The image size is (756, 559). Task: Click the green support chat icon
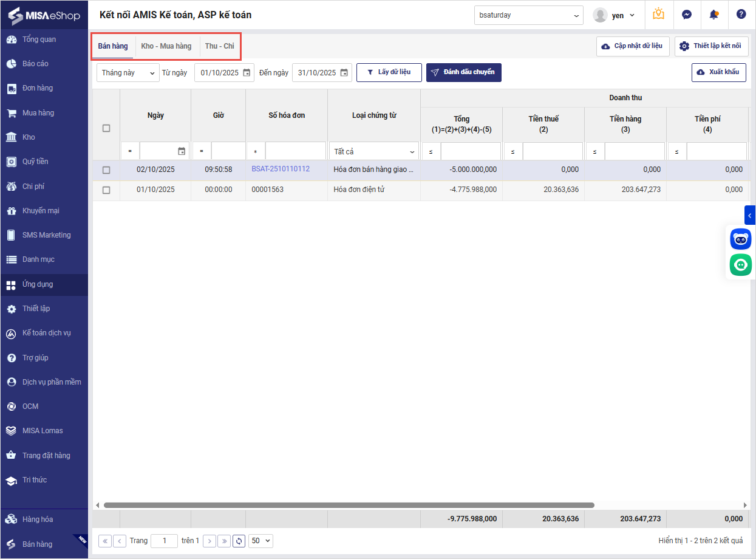pos(740,265)
